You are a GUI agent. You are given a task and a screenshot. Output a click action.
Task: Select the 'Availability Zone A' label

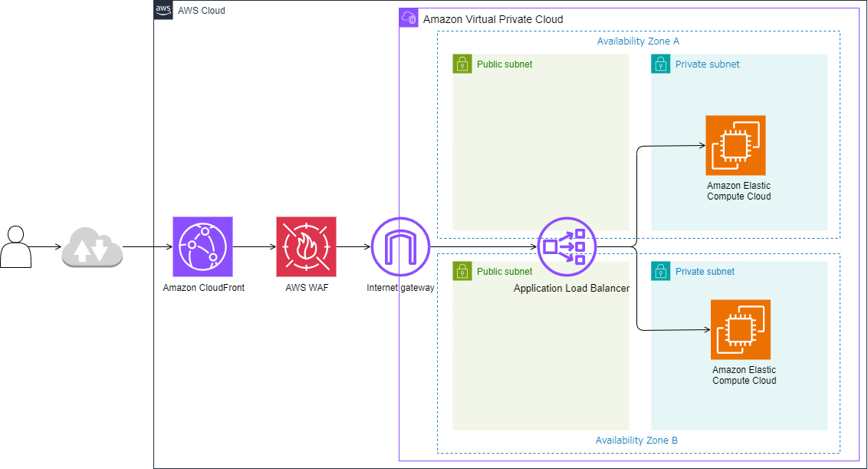[638, 41]
